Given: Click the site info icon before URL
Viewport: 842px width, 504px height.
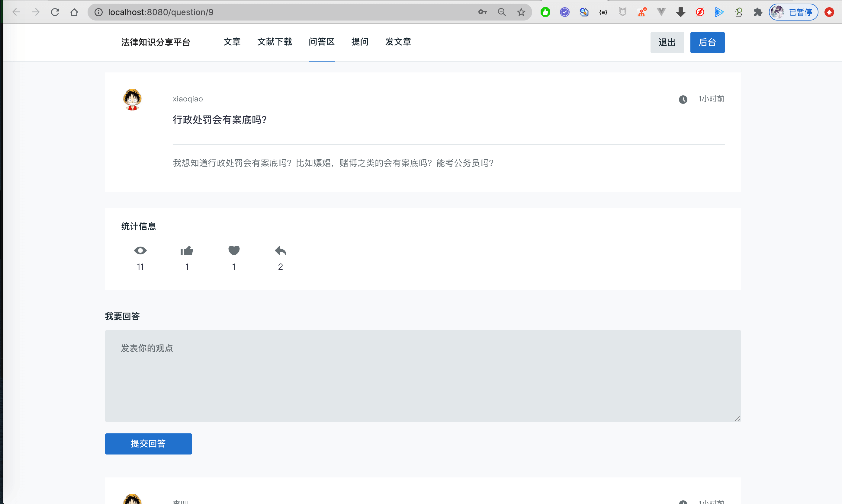Looking at the screenshot, I should click(x=98, y=12).
